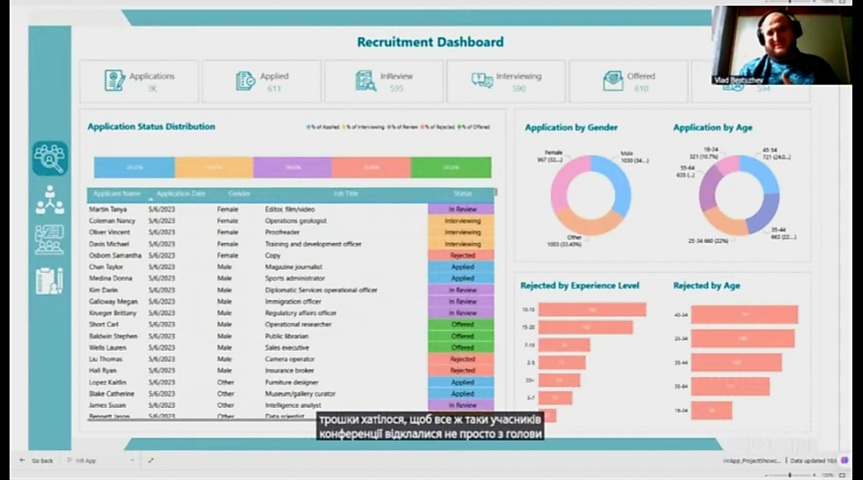863x480 pixels.
Task: Click the Go back button
Action: [36, 461]
